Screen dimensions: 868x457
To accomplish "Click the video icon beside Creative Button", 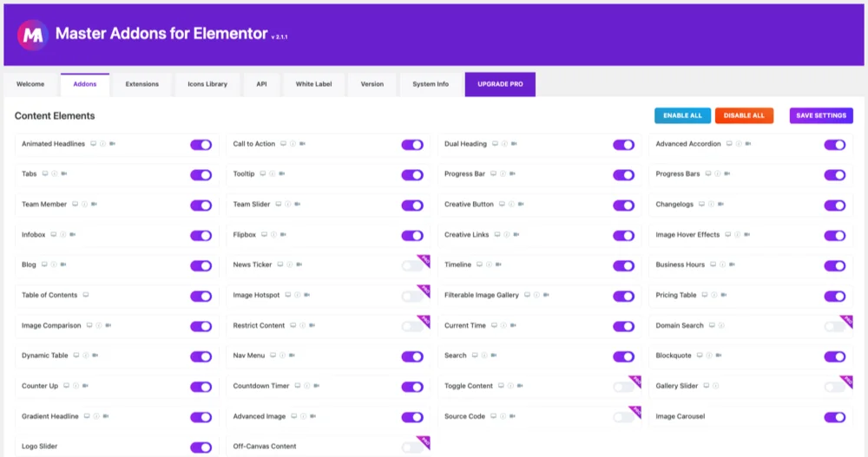I will click(x=521, y=204).
